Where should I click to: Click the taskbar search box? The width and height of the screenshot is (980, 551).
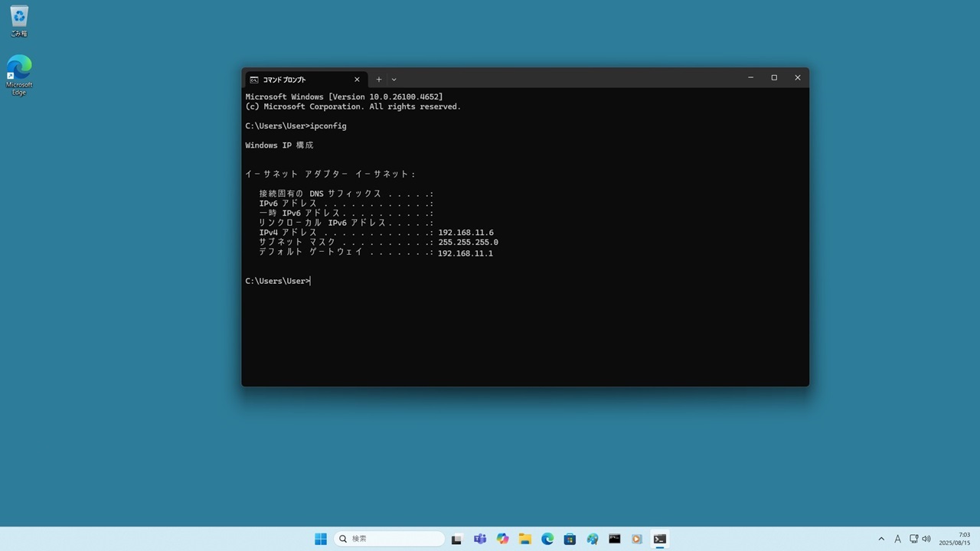click(x=389, y=539)
